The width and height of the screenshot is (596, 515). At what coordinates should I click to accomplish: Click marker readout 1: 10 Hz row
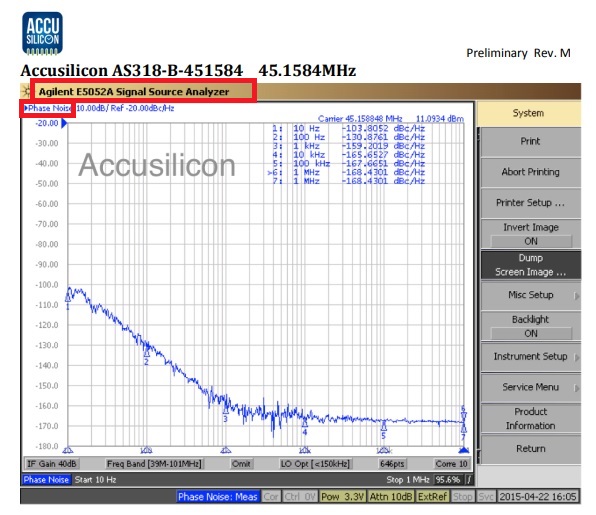click(349, 128)
